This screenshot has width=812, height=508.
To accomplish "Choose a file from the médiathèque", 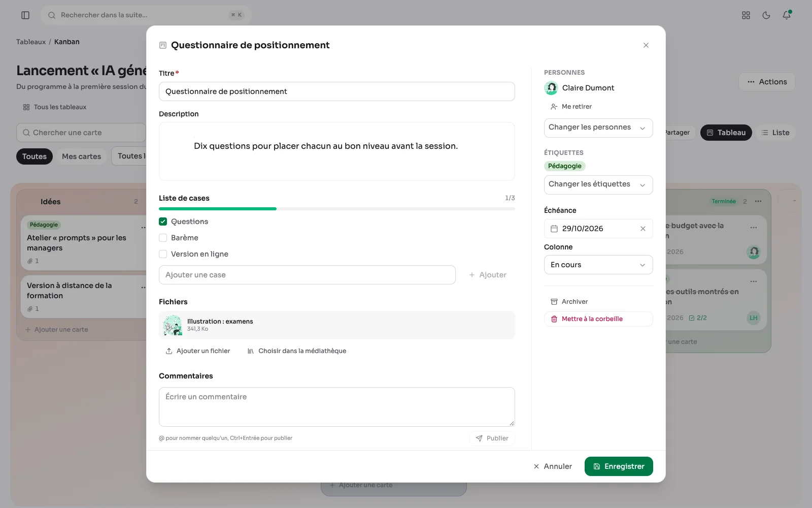I will [297, 351].
